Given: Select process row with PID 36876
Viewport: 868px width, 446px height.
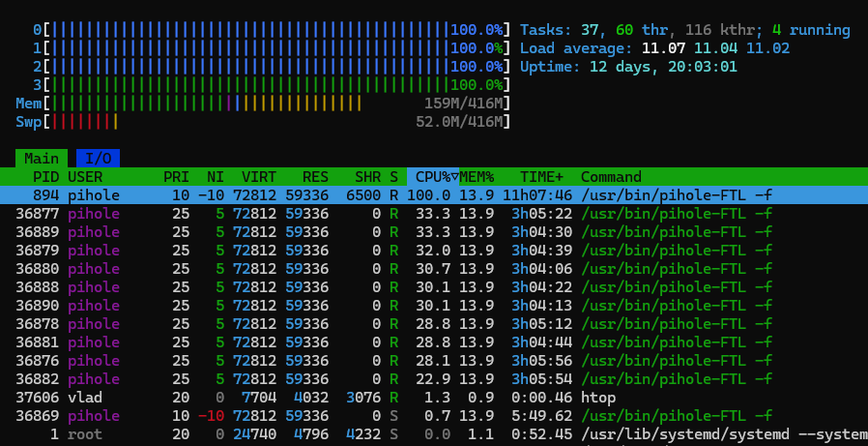Looking at the screenshot, I should (434, 361).
